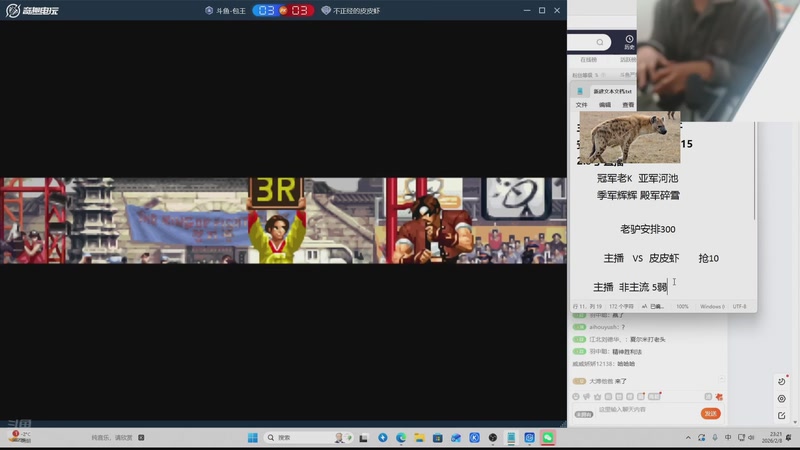Click the game platform logo at top-left

(32, 10)
